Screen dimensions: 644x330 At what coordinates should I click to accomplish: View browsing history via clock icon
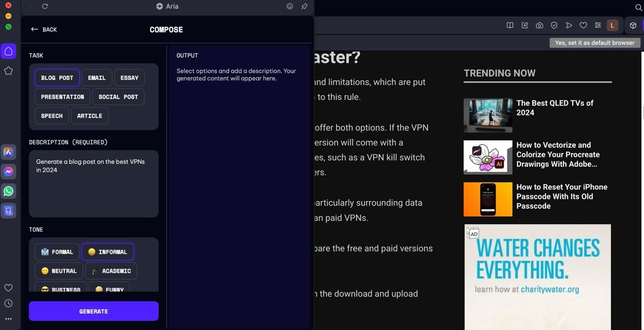[x=9, y=303]
